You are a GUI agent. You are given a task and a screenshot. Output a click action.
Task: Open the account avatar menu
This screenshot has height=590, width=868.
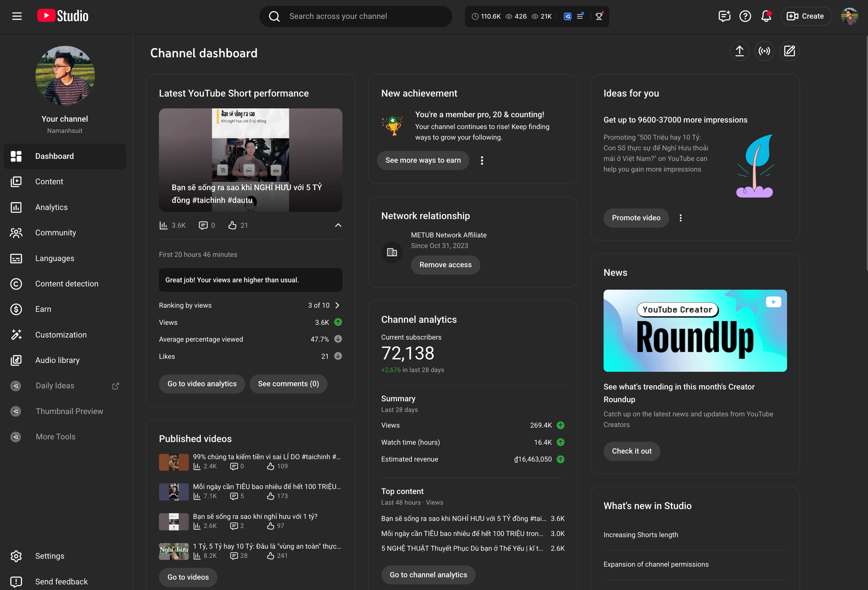click(849, 16)
